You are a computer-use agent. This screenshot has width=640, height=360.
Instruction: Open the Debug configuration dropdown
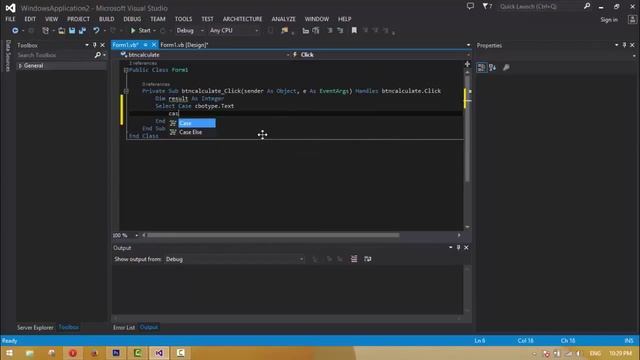(x=190, y=31)
